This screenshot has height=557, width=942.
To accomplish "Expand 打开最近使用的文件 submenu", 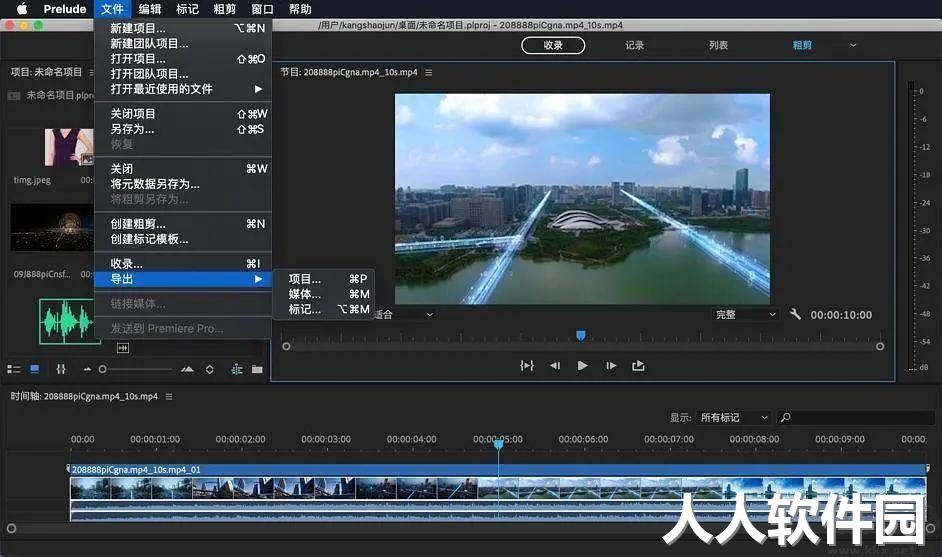I will pyautogui.click(x=183, y=89).
